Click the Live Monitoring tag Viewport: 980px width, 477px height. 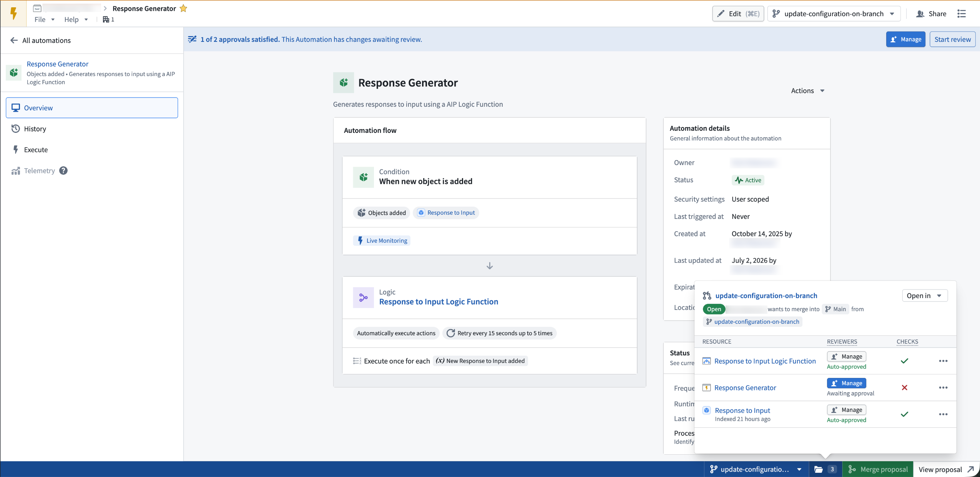tap(382, 240)
